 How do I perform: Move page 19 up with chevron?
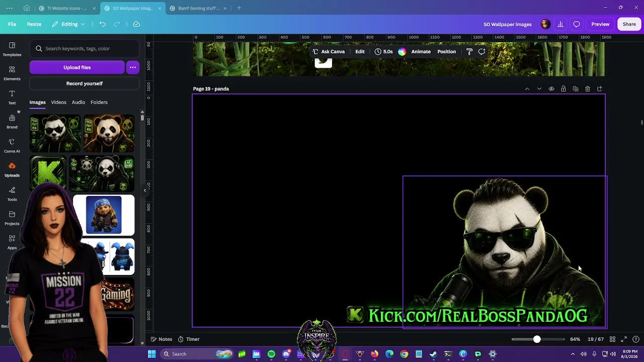click(x=527, y=89)
